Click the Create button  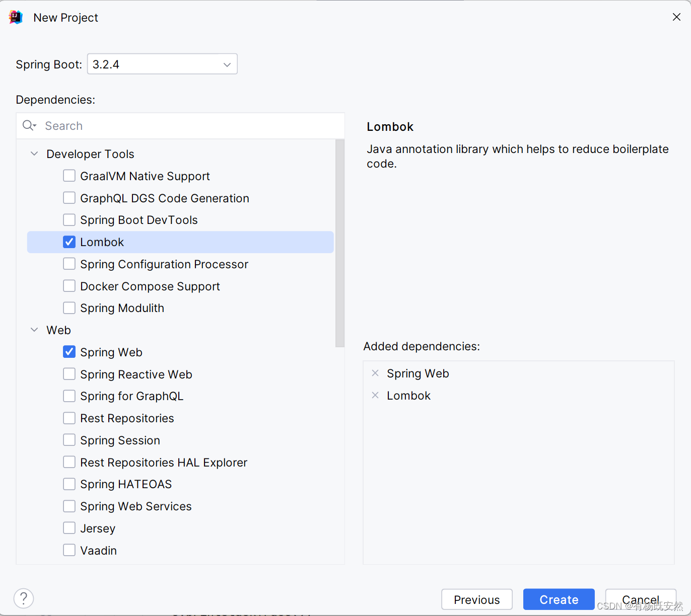click(x=559, y=599)
